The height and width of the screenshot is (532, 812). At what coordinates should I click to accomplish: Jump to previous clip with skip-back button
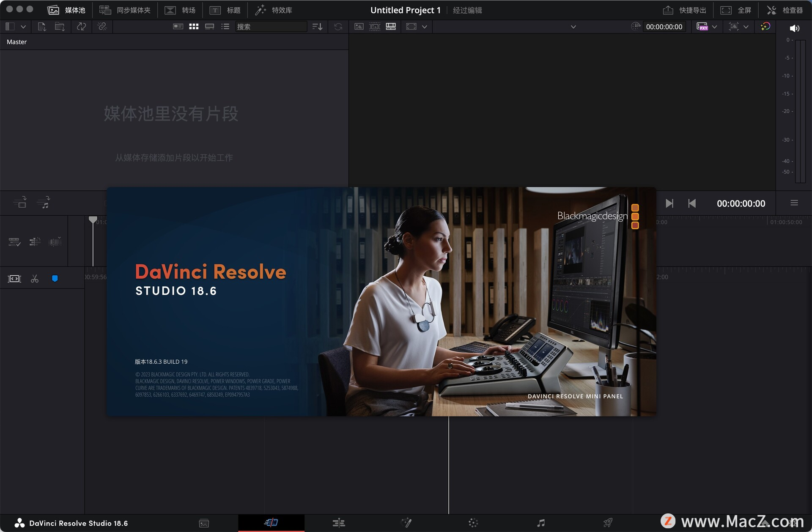click(x=692, y=203)
